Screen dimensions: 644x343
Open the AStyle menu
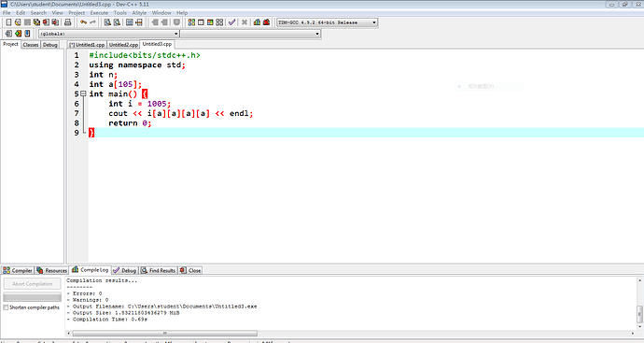tap(139, 13)
